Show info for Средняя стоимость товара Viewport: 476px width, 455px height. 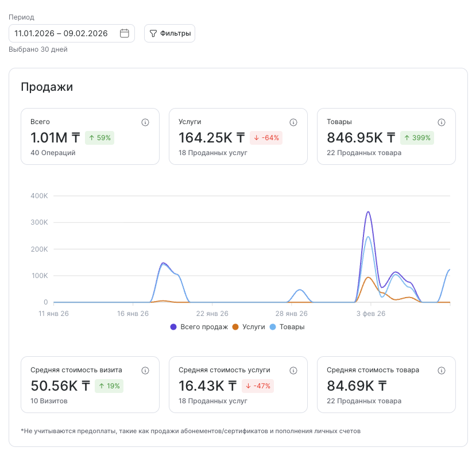click(442, 371)
